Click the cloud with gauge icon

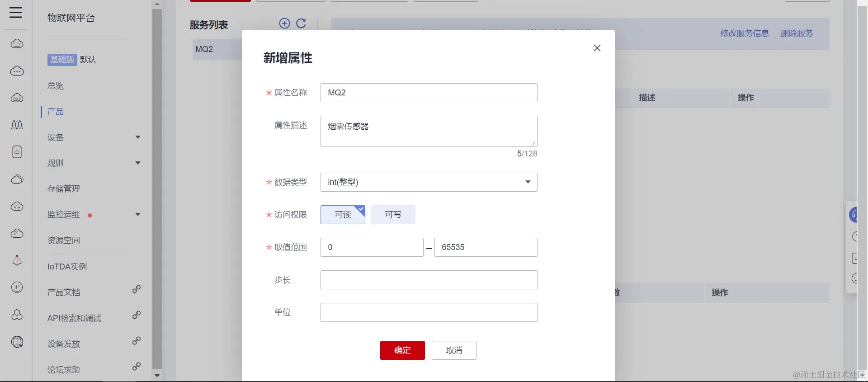tap(17, 233)
